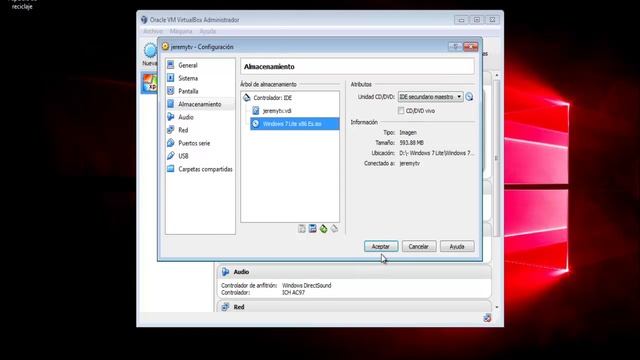This screenshot has height=360, width=640.
Task: Open the Unidad CD/DVD dropdown
Action: tap(430, 97)
